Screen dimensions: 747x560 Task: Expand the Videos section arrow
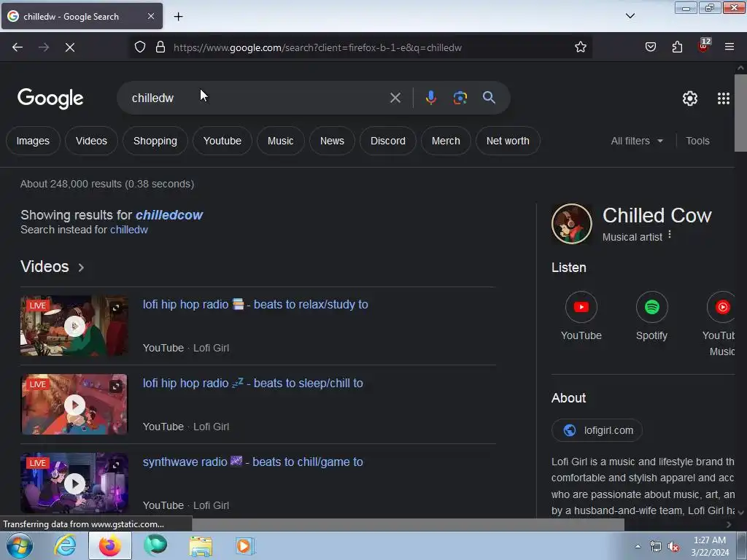81,268
